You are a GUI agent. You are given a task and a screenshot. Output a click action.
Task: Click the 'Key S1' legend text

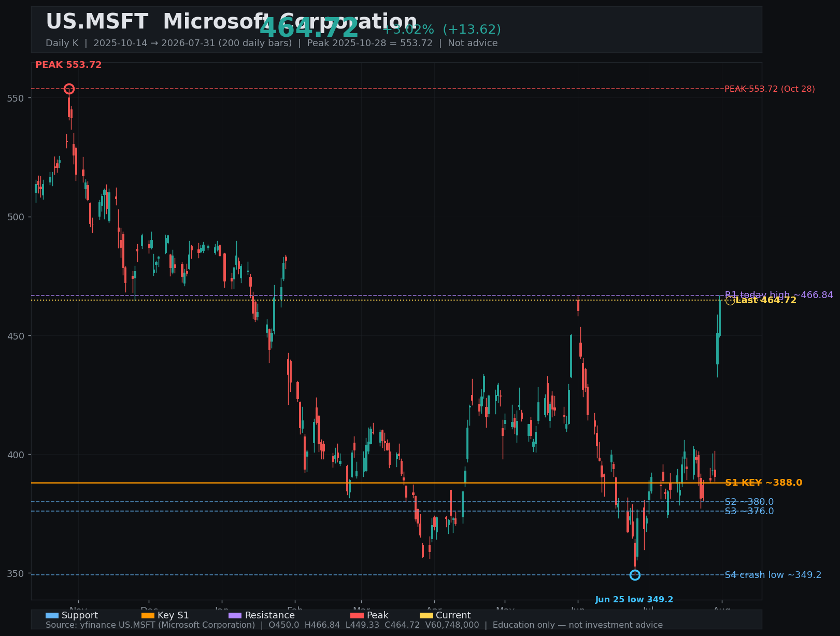(173, 616)
